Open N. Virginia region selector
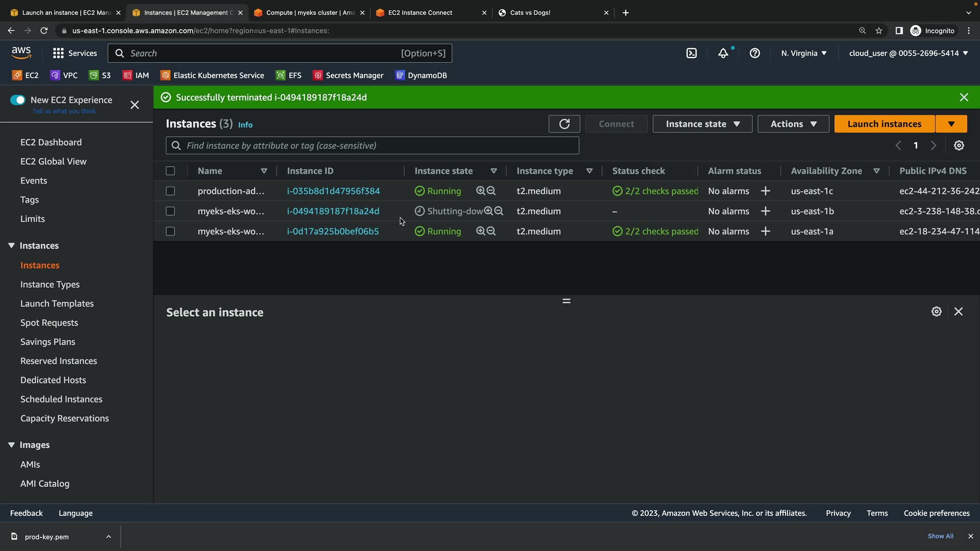Image resolution: width=980 pixels, height=551 pixels. (x=804, y=53)
